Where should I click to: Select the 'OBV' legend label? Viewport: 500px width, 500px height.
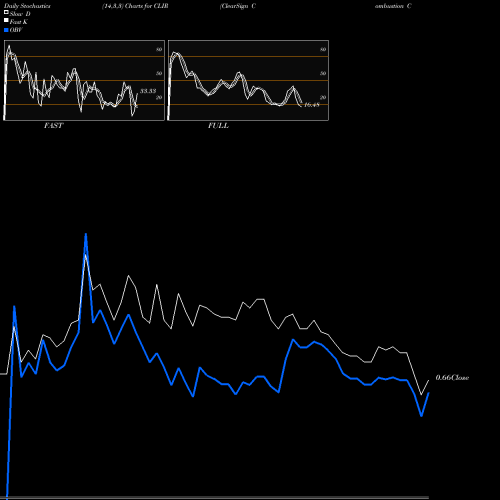click(x=16, y=30)
